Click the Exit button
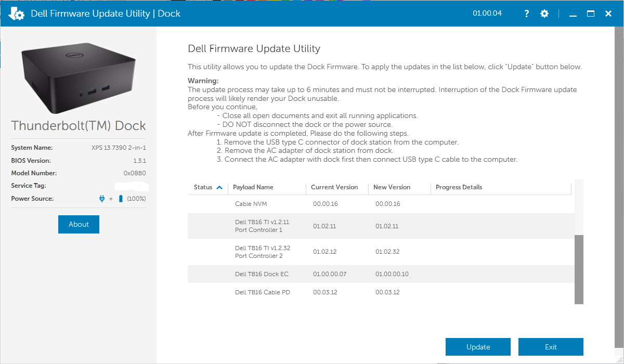The width and height of the screenshot is (624, 364). pos(551,347)
